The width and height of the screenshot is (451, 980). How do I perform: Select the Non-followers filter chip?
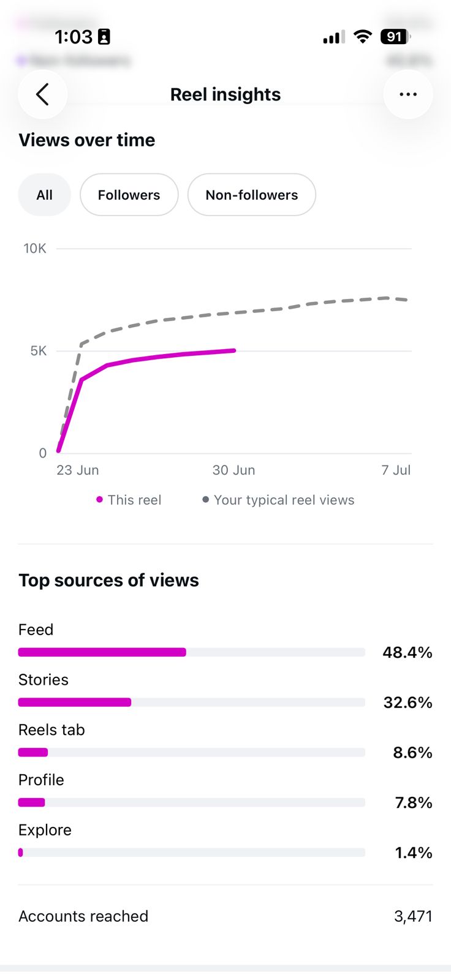(x=252, y=195)
